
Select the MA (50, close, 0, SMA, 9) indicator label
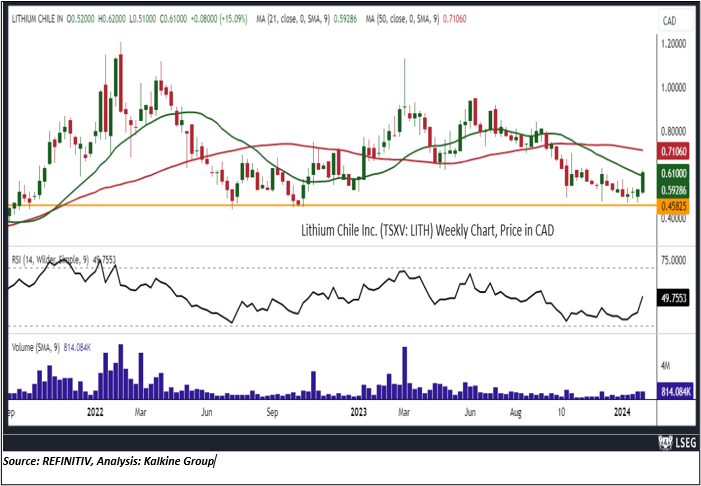(403, 20)
